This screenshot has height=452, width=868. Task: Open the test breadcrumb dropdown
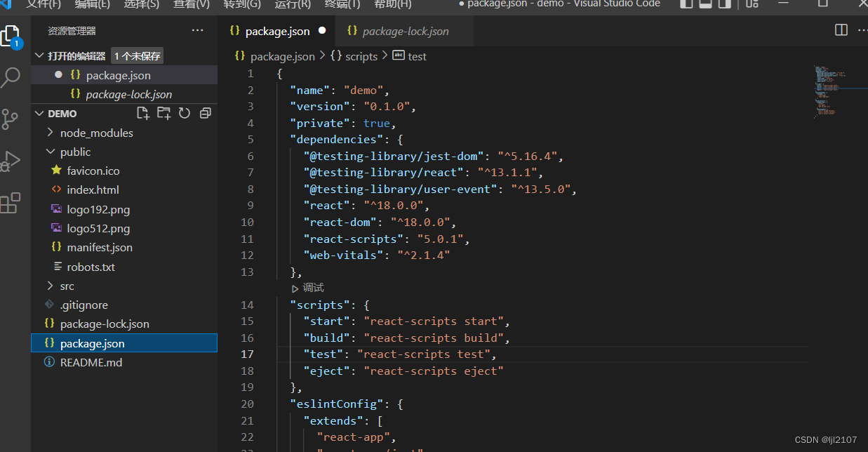point(410,56)
